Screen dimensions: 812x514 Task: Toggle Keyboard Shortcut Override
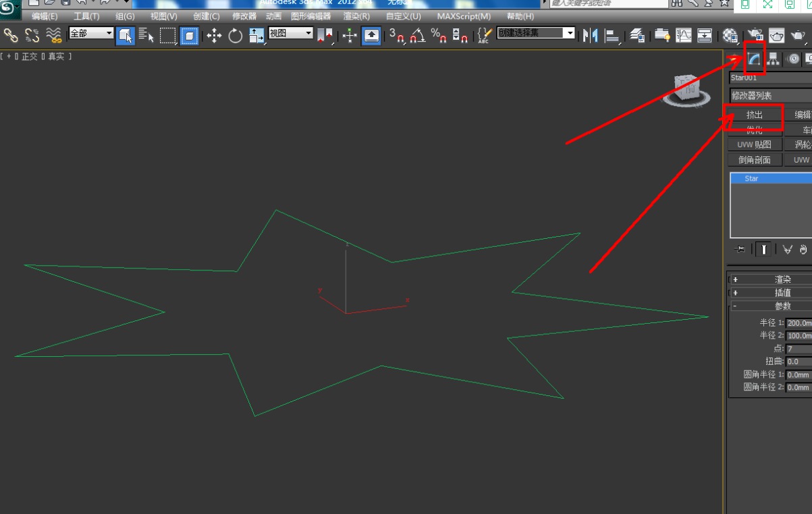pos(371,35)
